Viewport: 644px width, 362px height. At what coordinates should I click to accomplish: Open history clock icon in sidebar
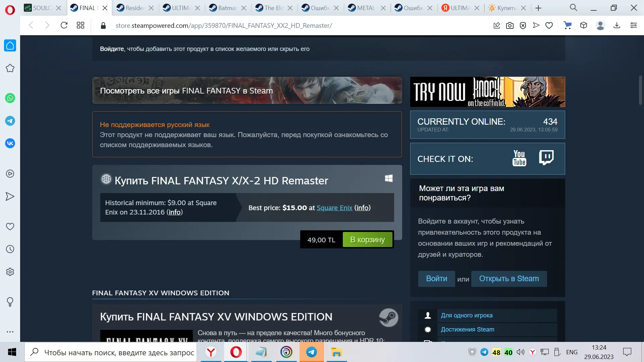point(10,249)
